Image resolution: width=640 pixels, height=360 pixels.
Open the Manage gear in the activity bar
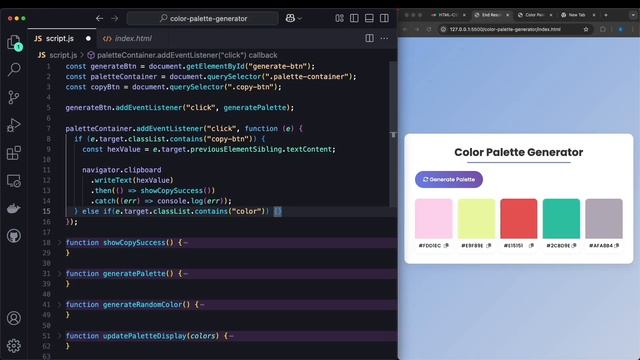pos(14,346)
